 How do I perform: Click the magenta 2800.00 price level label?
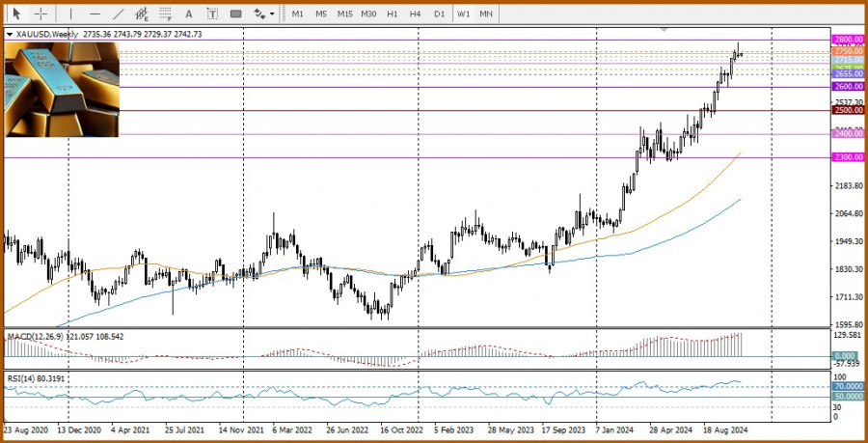tap(848, 40)
